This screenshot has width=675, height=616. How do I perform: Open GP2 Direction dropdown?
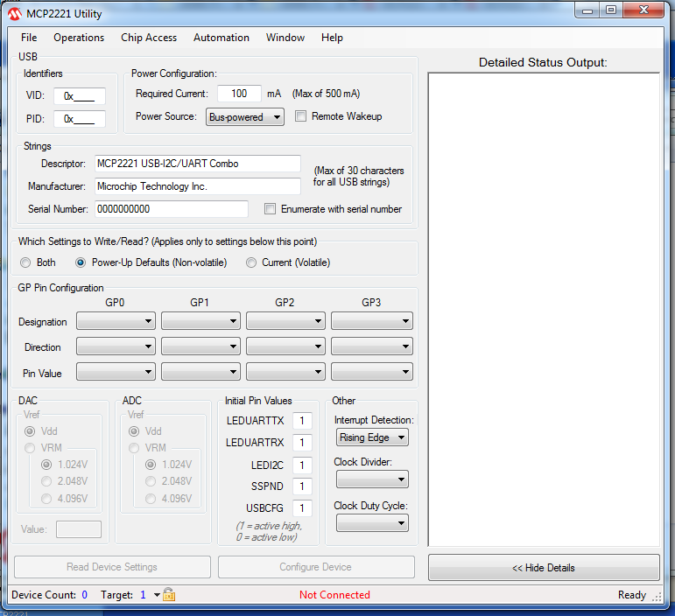click(285, 346)
